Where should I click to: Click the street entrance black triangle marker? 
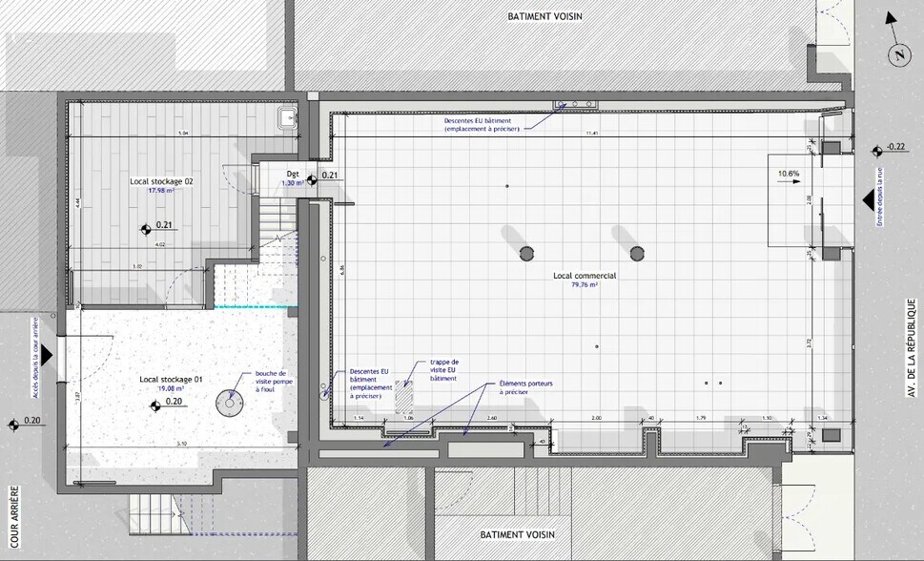point(867,199)
